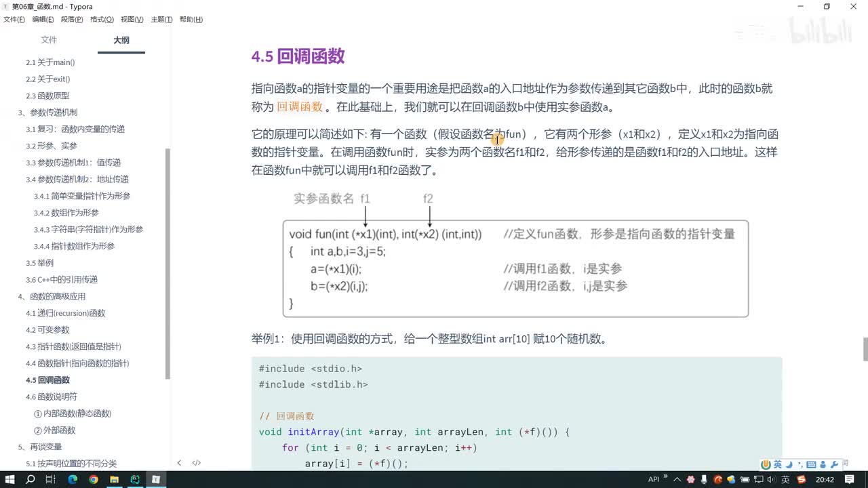Select 4.4 函数指针(指向函数的指针) in outline
This screenshot has width=868, height=488.
(77, 363)
